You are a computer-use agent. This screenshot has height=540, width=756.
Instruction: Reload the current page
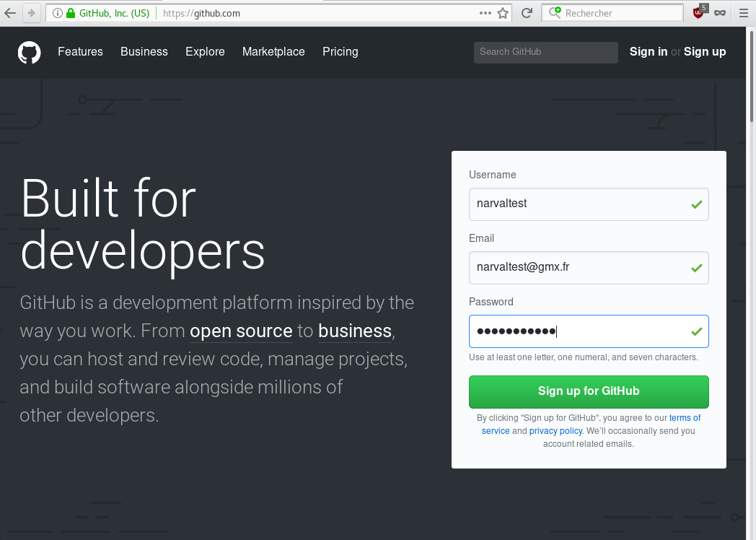(x=526, y=12)
